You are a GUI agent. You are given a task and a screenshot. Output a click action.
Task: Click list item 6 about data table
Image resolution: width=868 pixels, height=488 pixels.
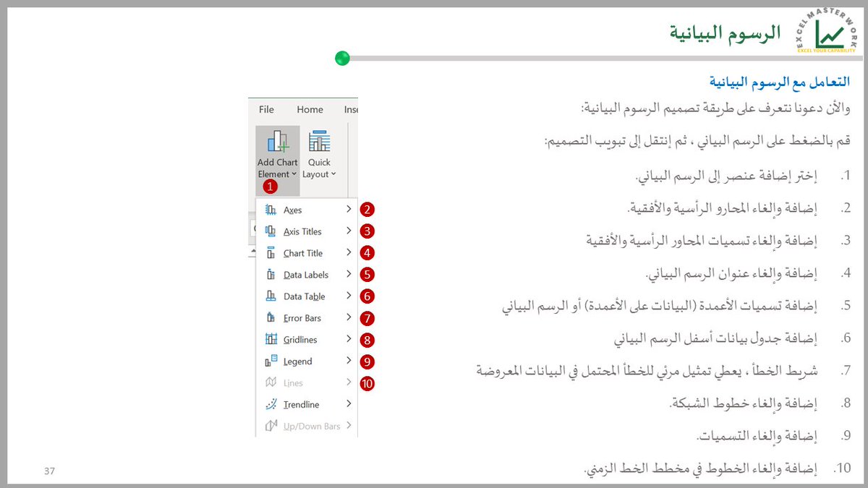click(x=733, y=338)
